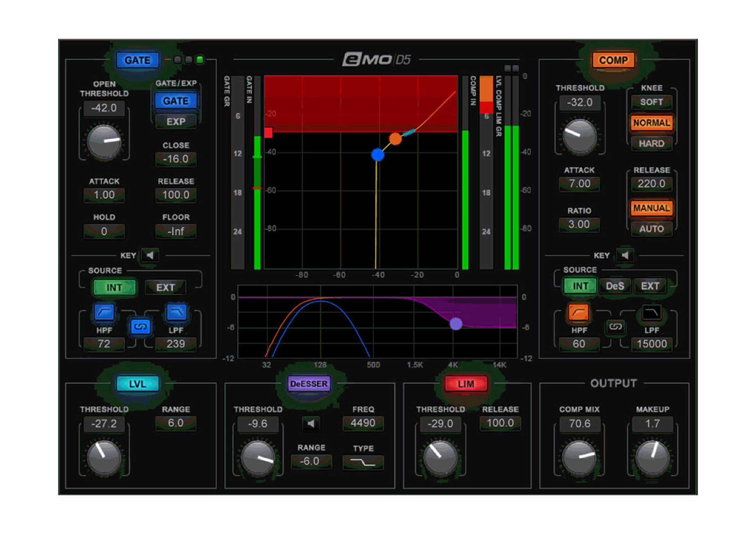The height and width of the screenshot is (536, 756).
Task: Click the compressor threshold value -32.0
Action: [579, 102]
